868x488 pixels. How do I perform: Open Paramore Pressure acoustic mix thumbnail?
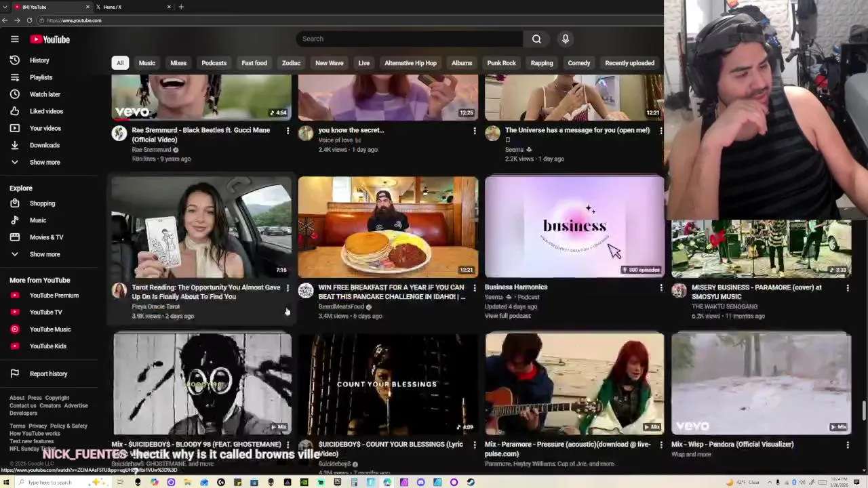[574, 384]
